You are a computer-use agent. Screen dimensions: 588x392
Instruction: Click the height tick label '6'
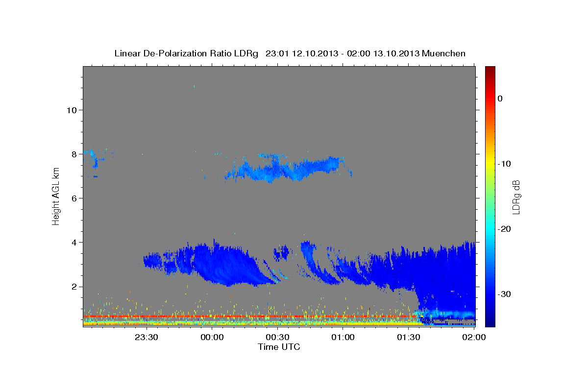tap(74, 198)
